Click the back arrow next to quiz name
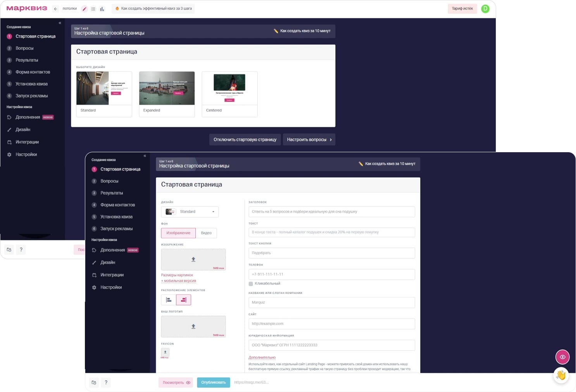576x392 pixels. (55, 9)
